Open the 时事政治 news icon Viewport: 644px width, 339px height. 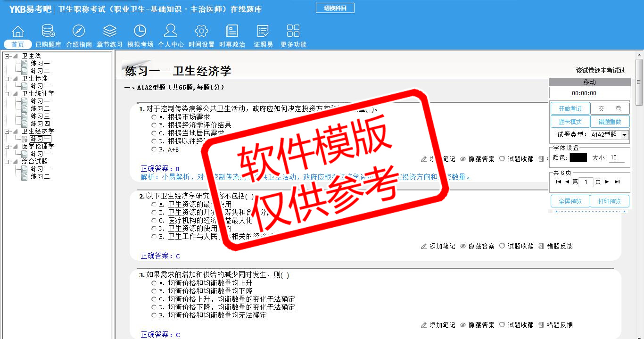[x=232, y=32]
